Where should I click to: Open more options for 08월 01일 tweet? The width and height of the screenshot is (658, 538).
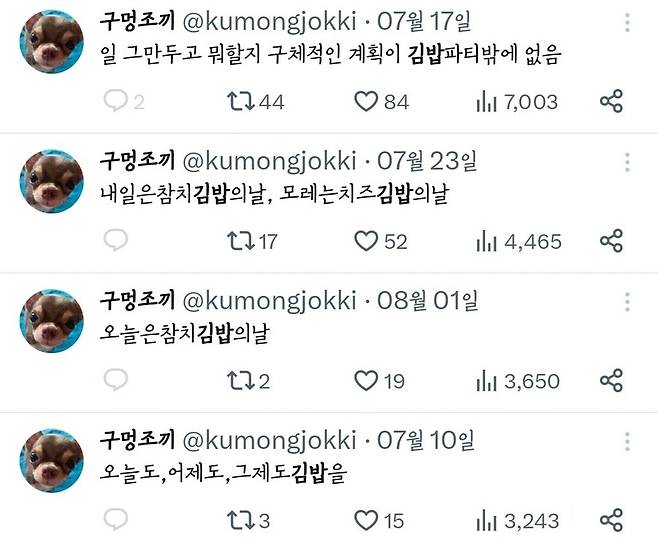point(627,302)
